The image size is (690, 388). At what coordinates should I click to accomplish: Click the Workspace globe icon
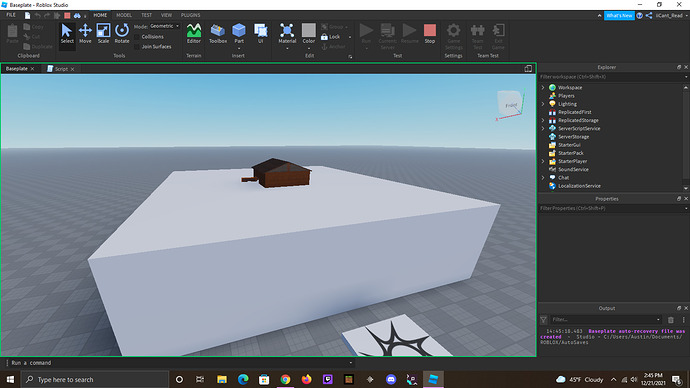click(552, 88)
